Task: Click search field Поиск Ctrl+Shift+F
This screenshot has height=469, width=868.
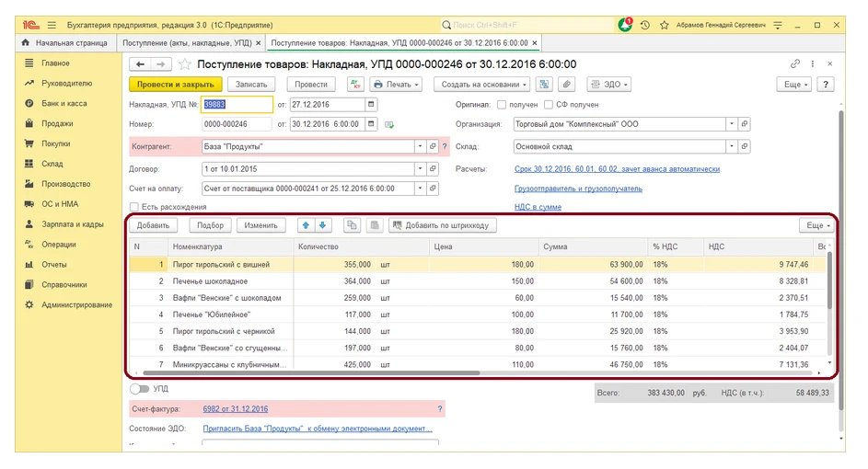Action: coord(526,25)
